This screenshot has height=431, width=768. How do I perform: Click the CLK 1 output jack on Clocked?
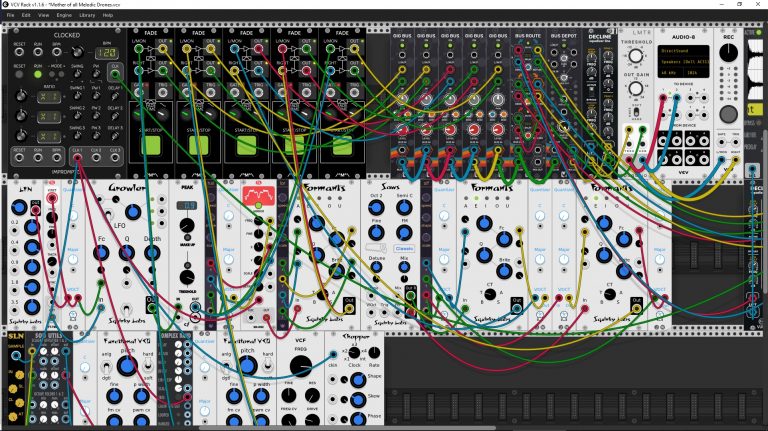[x=77, y=158]
